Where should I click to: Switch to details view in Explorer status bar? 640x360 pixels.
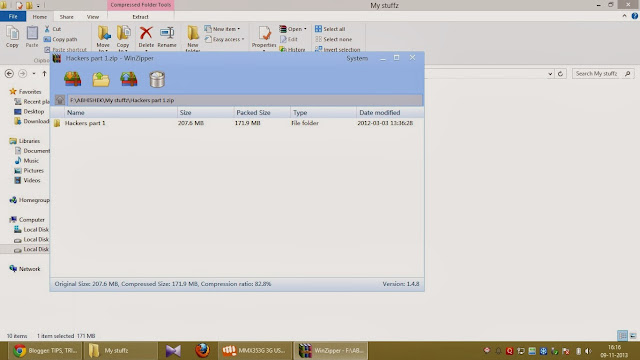pos(622,336)
